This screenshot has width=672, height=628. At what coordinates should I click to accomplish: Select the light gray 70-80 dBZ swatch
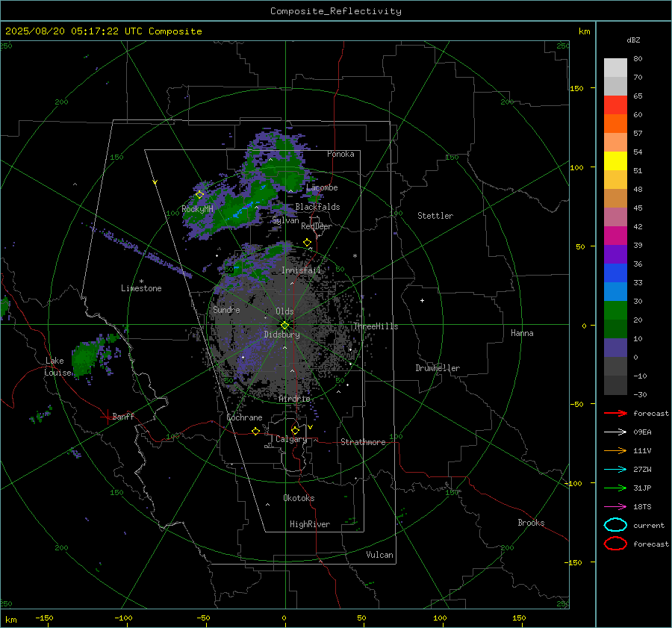point(615,68)
